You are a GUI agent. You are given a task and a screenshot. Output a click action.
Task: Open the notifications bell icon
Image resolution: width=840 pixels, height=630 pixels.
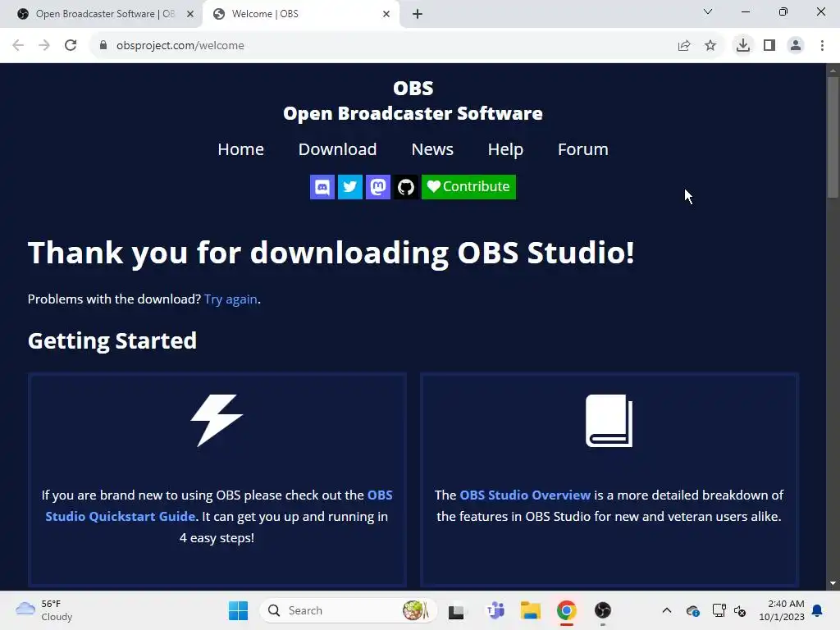818,610
